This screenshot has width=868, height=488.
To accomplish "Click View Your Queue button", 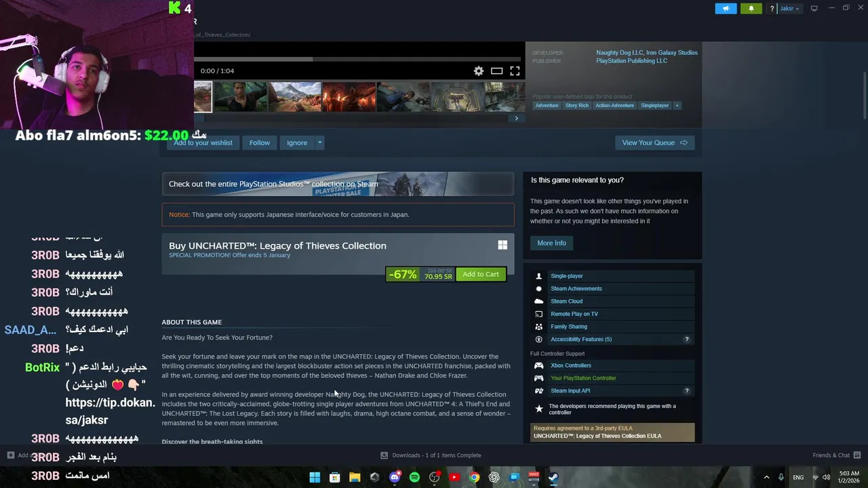I will 654,142.
